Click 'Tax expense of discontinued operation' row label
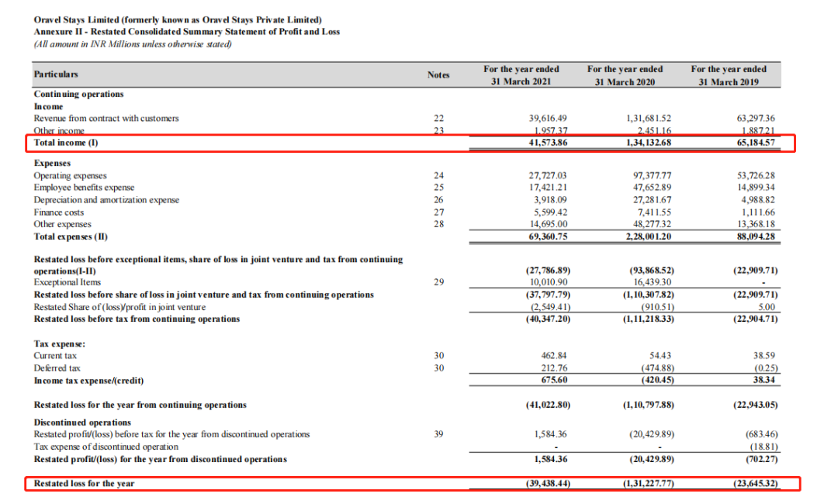Viewport: 838px width, 504px height. pyautogui.click(x=106, y=447)
